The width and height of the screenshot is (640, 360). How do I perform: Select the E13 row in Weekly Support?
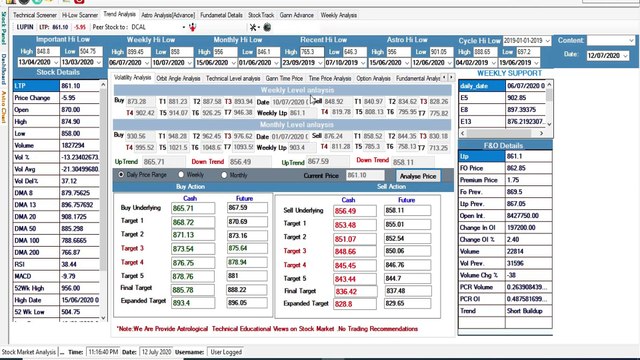point(502,121)
